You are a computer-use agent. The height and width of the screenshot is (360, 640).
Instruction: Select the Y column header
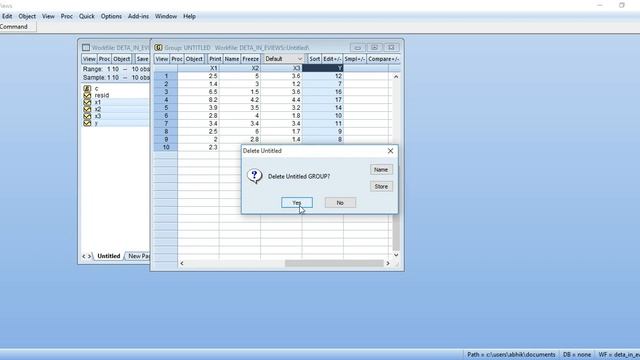point(322,68)
